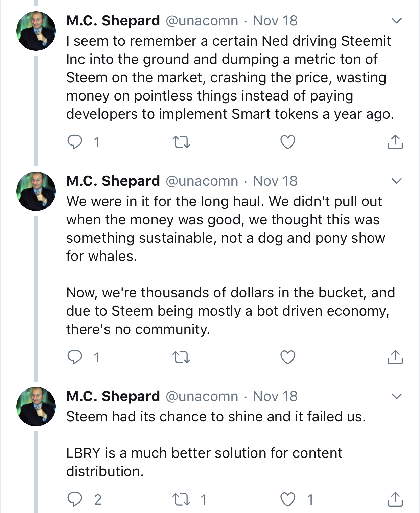Image resolution: width=420 pixels, height=513 pixels.
Task: Like the tweet about LBRY
Action: pyautogui.click(x=288, y=499)
